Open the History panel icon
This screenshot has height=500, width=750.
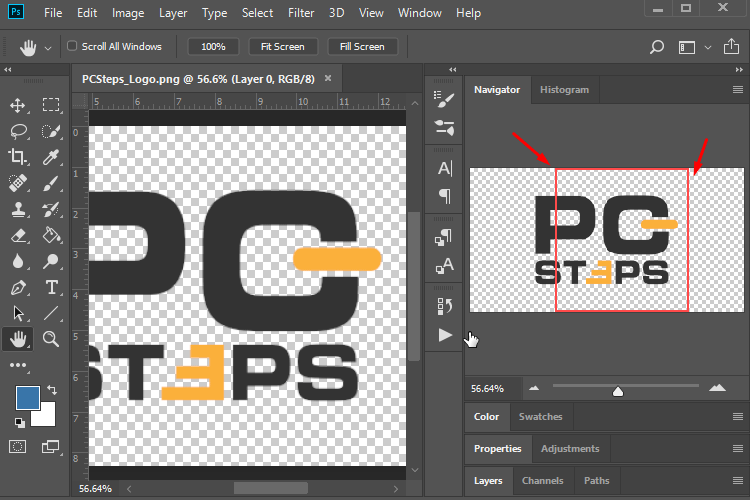click(444, 307)
